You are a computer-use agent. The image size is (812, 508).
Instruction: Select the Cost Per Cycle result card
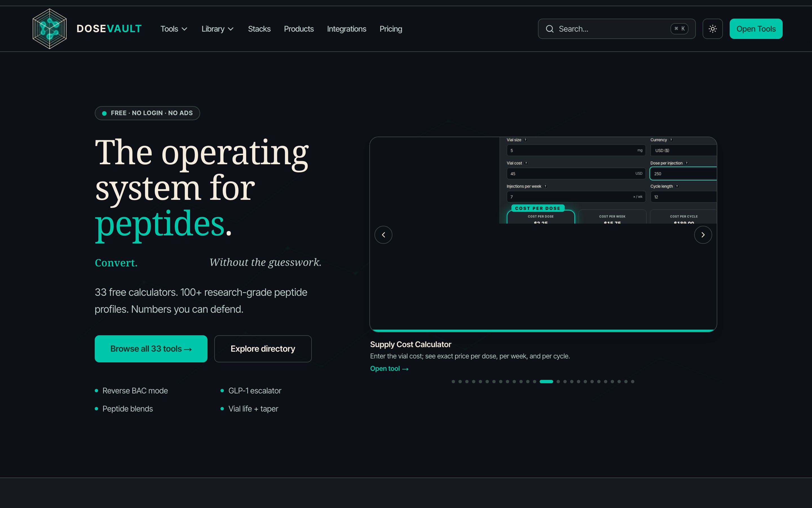pyautogui.click(x=683, y=217)
